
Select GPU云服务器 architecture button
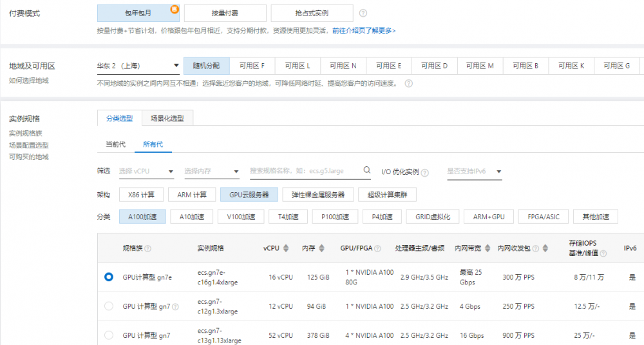coord(249,195)
